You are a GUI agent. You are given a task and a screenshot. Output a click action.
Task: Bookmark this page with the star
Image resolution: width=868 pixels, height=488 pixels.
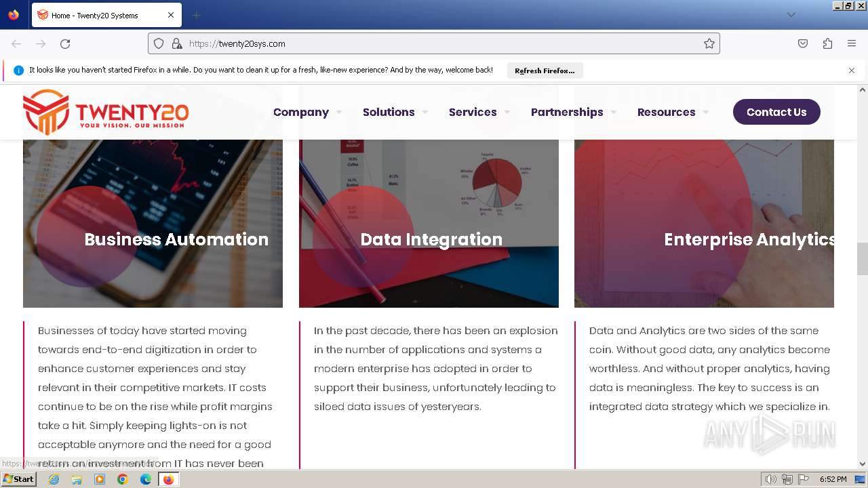coord(709,43)
